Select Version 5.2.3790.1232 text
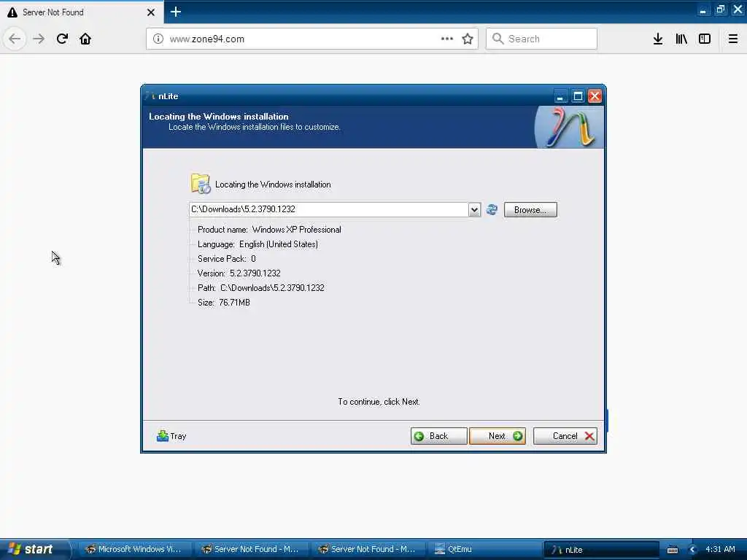 [x=239, y=273]
